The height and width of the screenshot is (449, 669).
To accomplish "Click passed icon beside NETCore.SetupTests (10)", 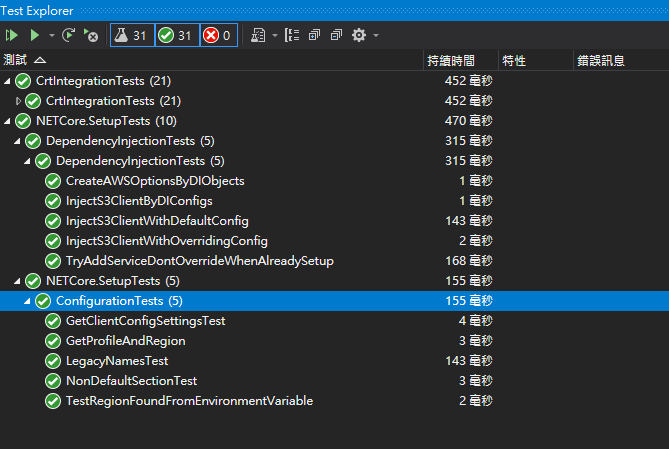I will 23,121.
